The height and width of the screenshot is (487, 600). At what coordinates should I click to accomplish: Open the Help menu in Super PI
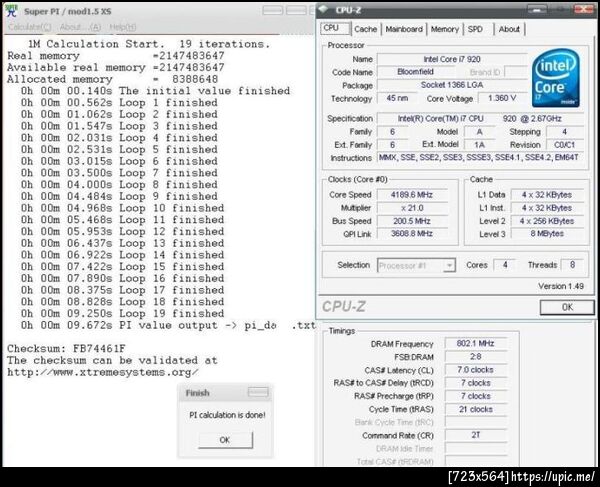tap(122, 27)
